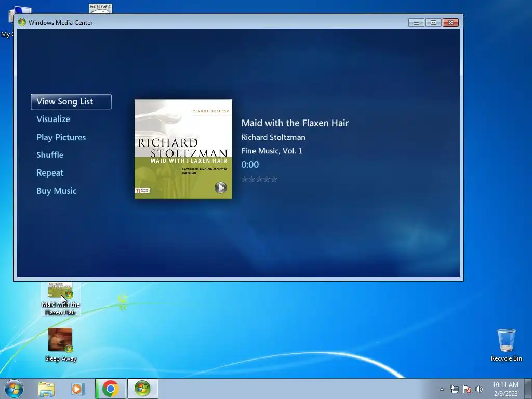The width and height of the screenshot is (532, 399).
Task: Click the song title Maid with the Flaxen Hair
Action: click(x=295, y=123)
